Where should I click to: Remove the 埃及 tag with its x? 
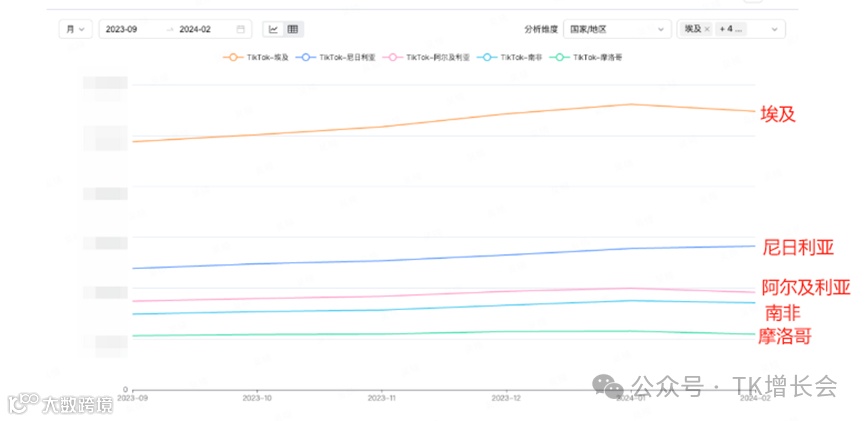[707, 29]
